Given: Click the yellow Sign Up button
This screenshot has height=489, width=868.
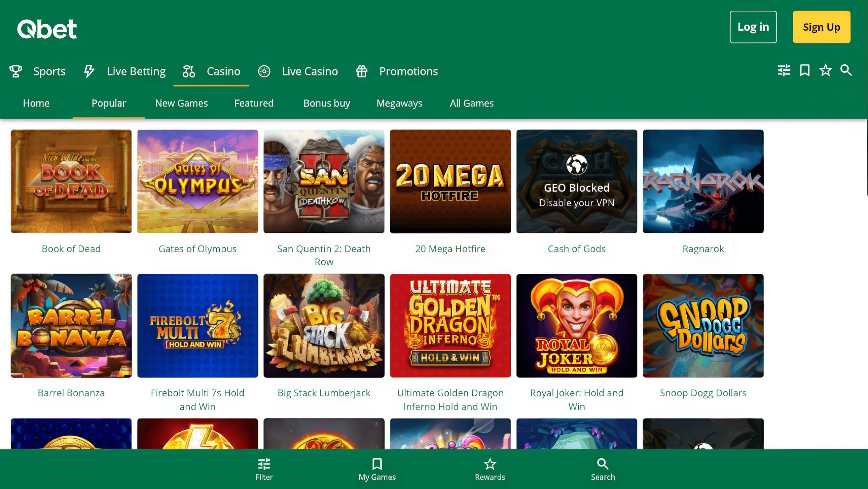Looking at the screenshot, I should (x=821, y=27).
